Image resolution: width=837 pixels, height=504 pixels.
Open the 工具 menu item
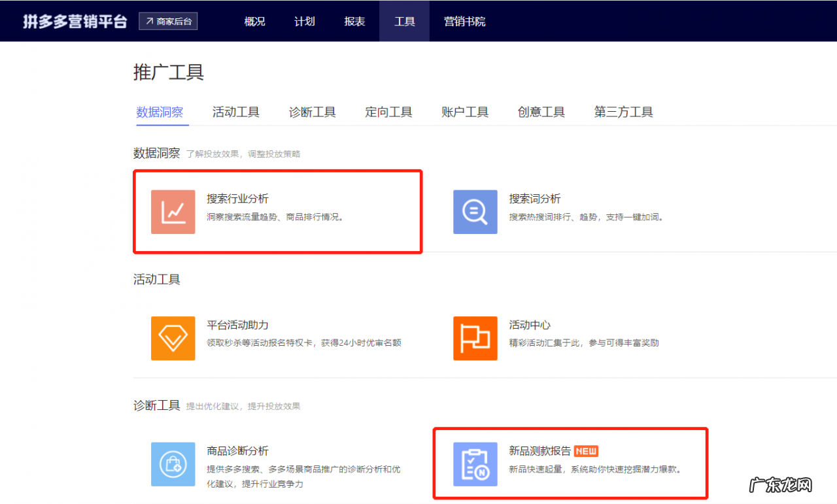click(404, 21)
